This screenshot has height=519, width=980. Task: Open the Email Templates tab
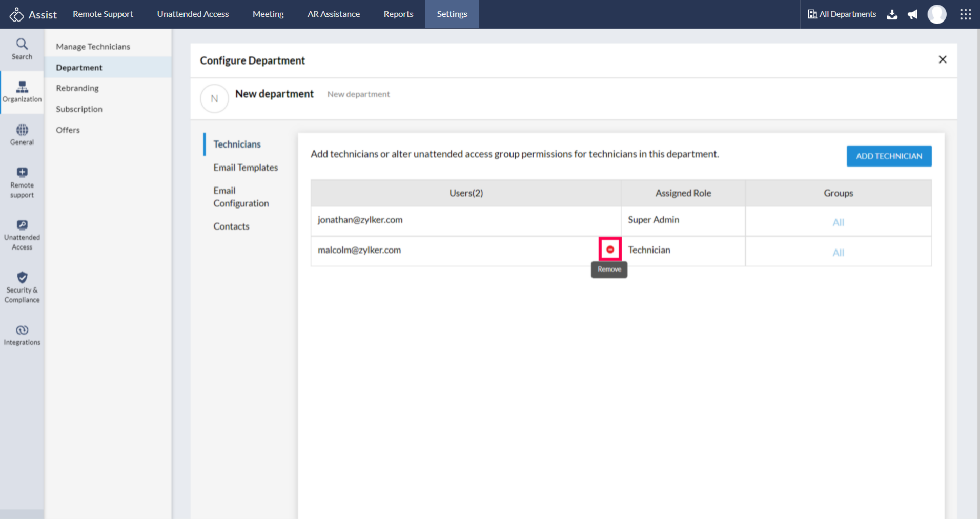coord(246,168)
